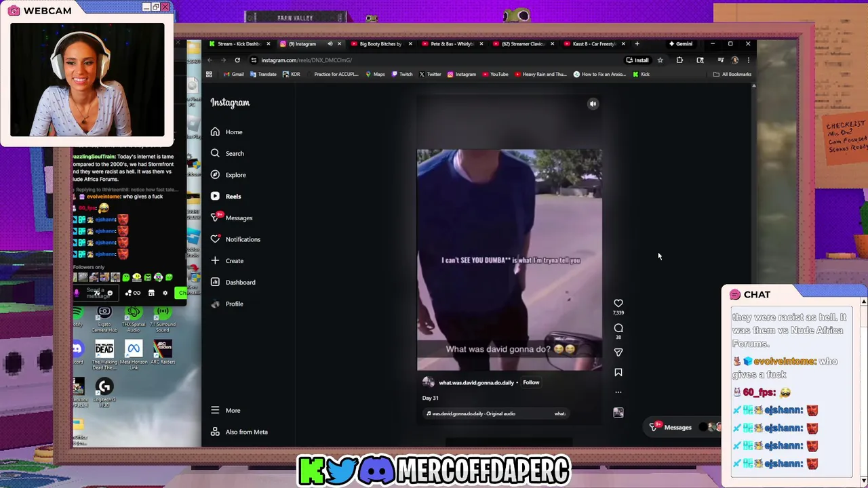This screenshot has width=868, height=488.
Task: Install Instagram app from address bar
Action: point(637,60)
